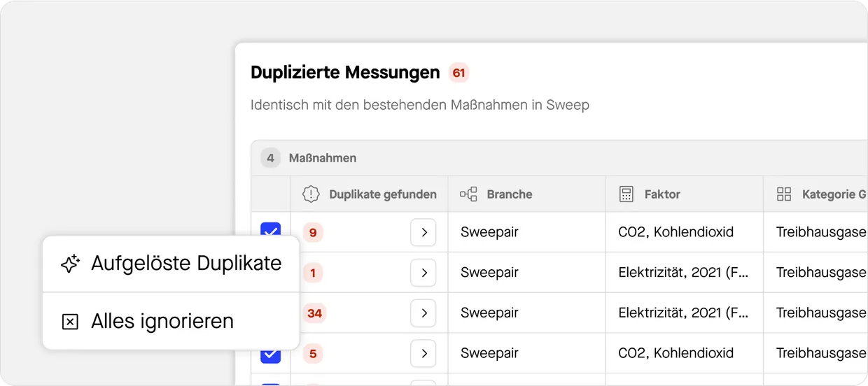868x386 pixels.
Task: Expand the row with 9 duplicates
Action: (423, 232)
